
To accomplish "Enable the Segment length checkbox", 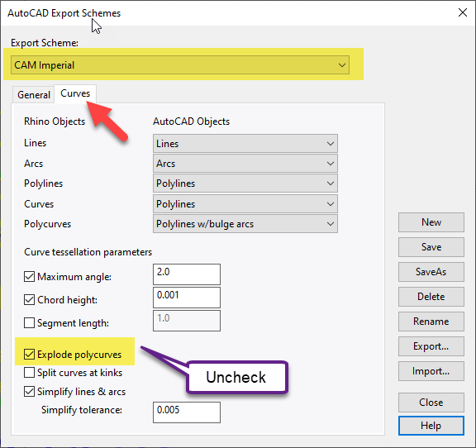I will [29, 322].
